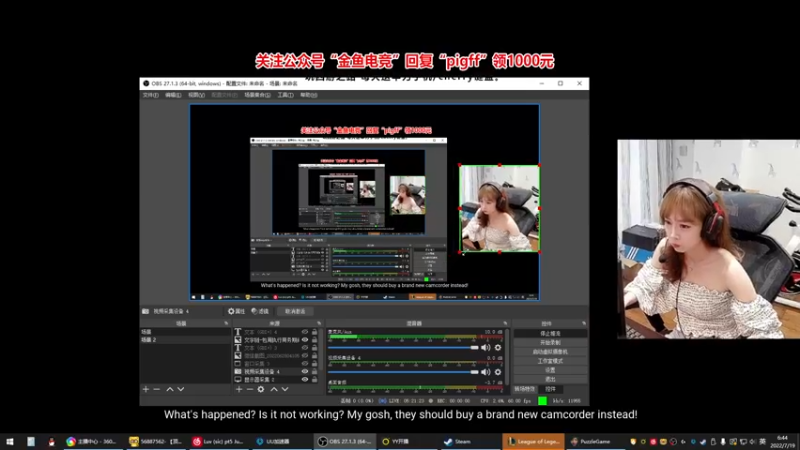The image size is (800, 450).
Task: Open source 滤镜 (Filters) button
Action: [260, 311]
